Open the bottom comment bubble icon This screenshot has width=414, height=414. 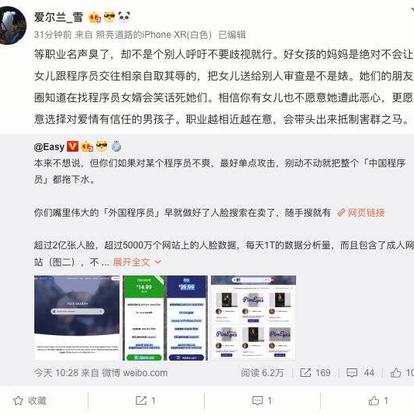point(257,401)
